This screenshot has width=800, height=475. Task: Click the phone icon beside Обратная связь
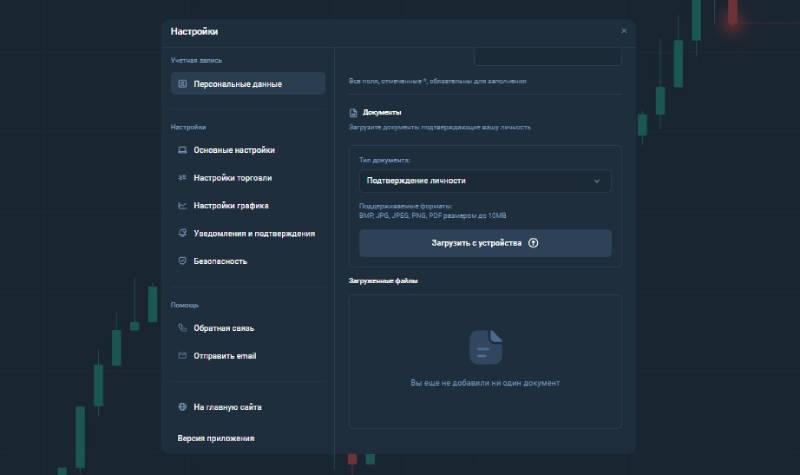tap(182, 328)
